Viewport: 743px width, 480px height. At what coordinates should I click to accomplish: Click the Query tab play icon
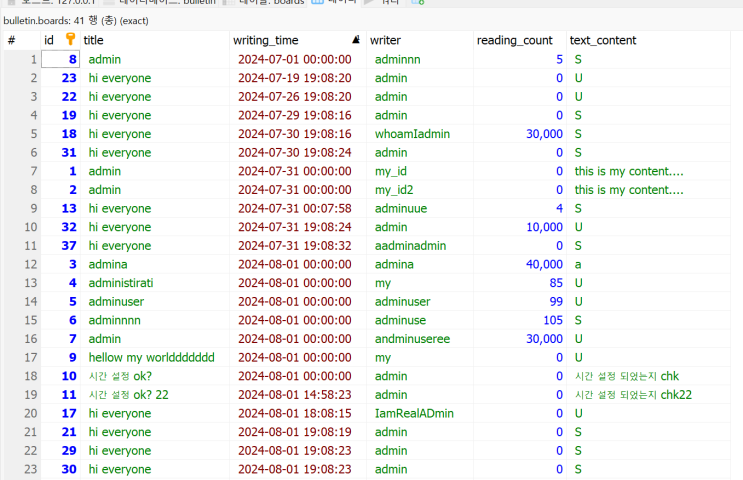pyautogui.click(x=368, y=2)
